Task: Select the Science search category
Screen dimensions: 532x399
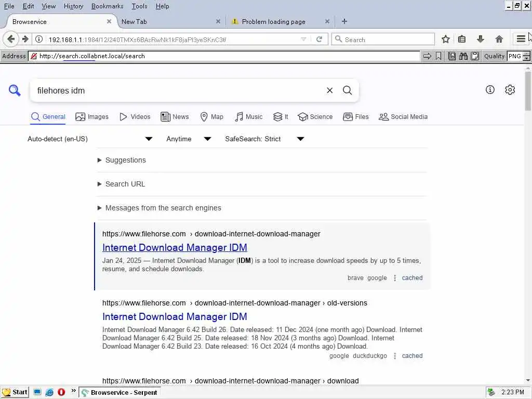Action: click(x=315, y=117)
